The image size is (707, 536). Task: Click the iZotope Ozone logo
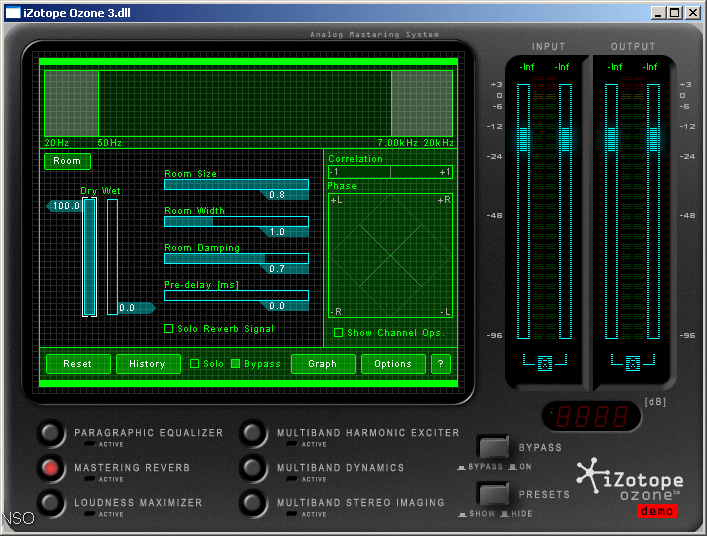coord(629,481)
